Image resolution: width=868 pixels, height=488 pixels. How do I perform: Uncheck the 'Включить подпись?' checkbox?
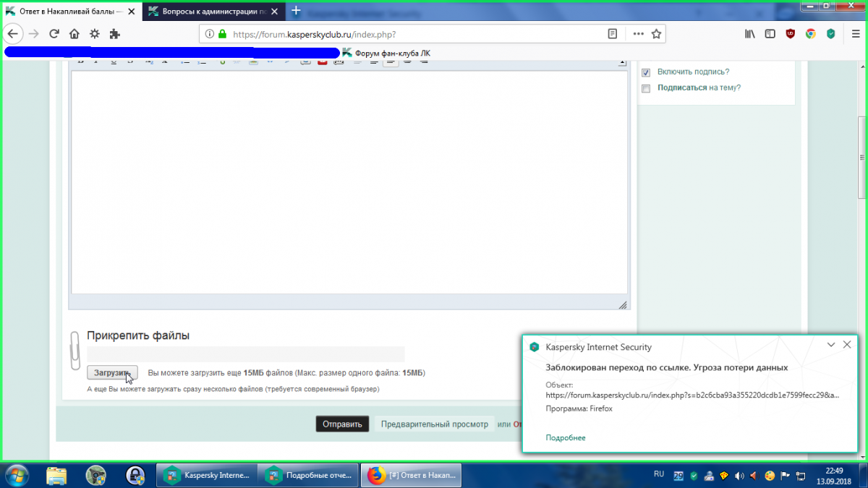pyautogui.click(x=646, y=72)
